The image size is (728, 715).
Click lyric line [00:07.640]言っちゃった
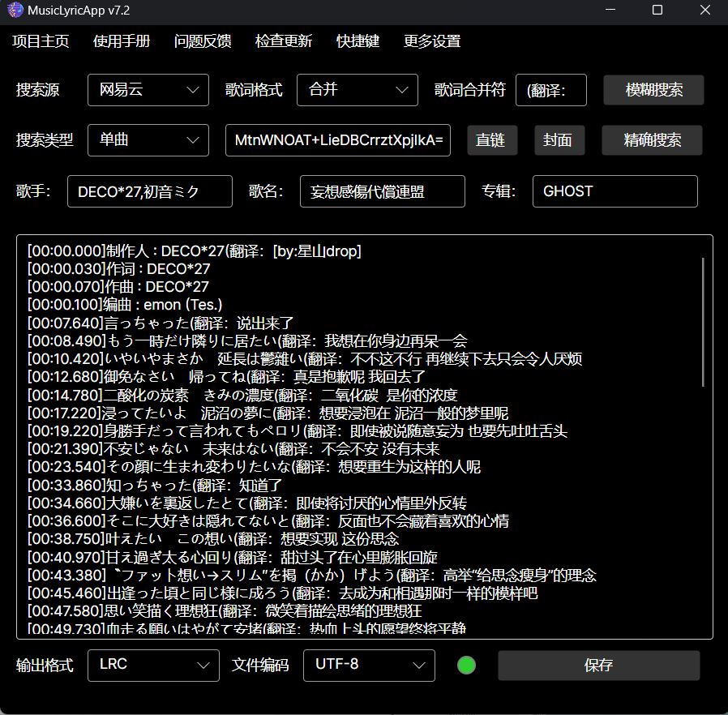click(x=161, y=323)
